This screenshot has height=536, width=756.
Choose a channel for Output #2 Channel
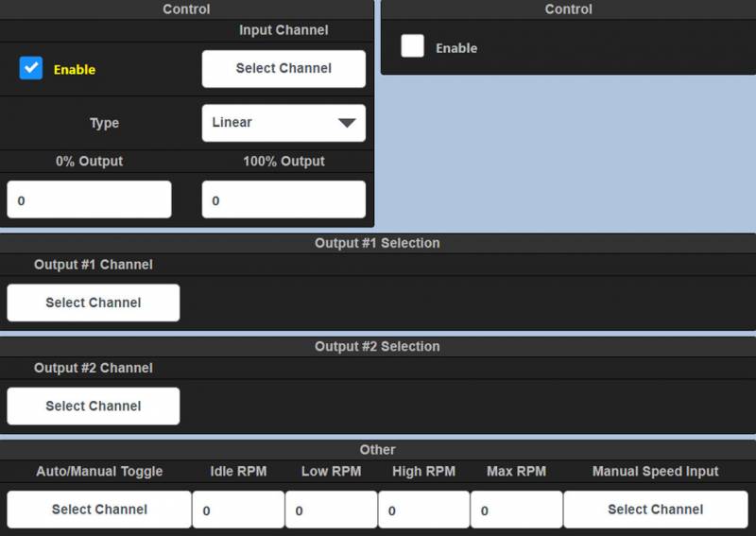[93, 406]
